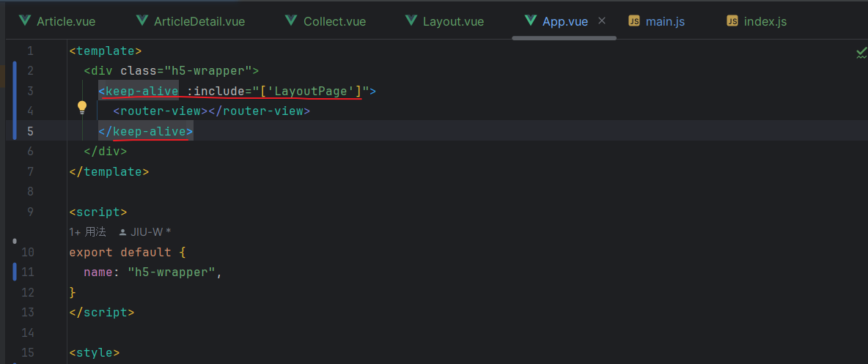
Task: Click the closing </div> tag
Action: 106,151
